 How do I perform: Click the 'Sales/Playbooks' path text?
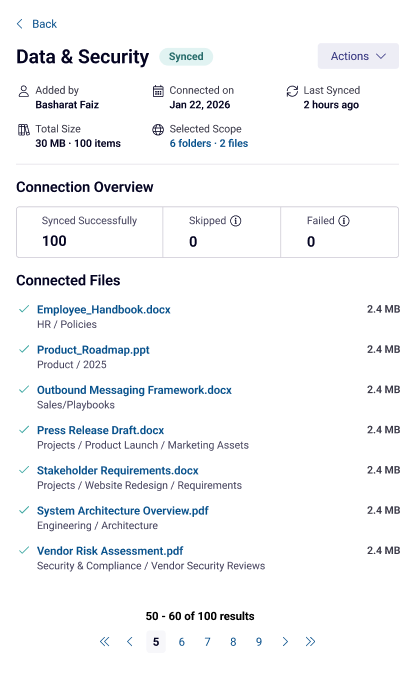pos(76,405)
